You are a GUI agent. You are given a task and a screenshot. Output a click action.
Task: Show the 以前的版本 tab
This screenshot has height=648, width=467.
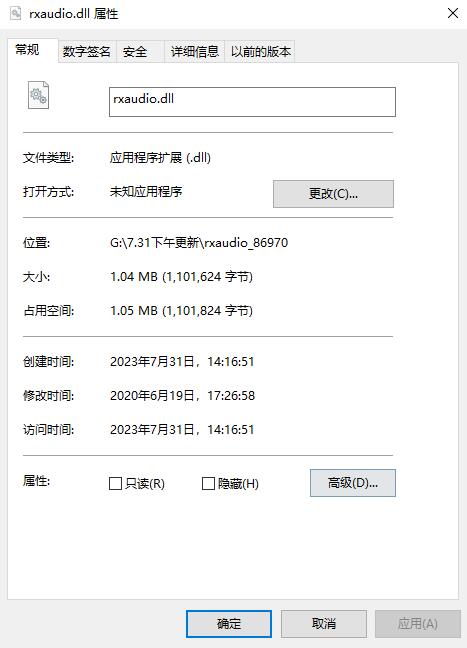tap(260, 52)
